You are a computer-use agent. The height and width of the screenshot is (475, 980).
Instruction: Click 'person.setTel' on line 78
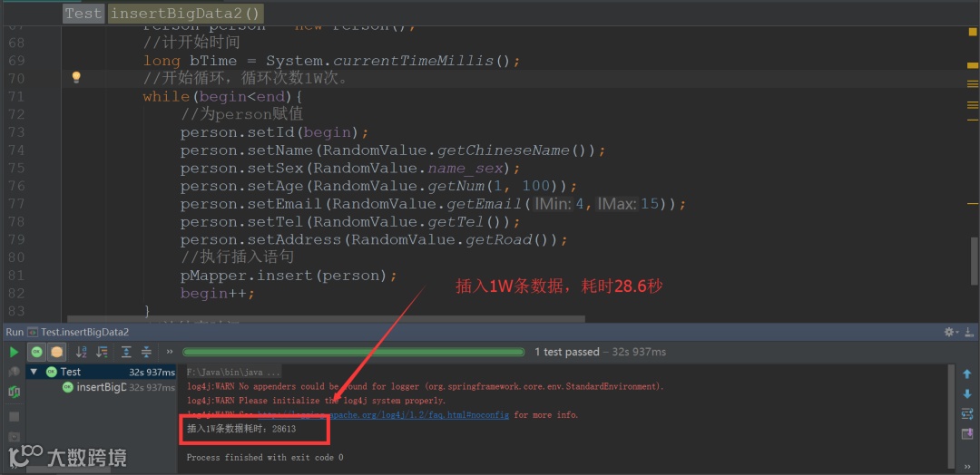tap(242, 222)
